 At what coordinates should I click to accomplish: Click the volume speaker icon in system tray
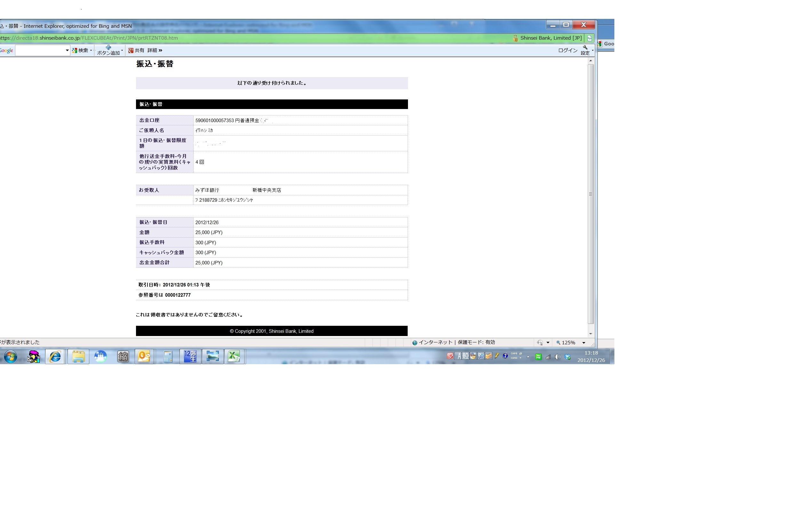pyautogui.click(x=557, y=357)
